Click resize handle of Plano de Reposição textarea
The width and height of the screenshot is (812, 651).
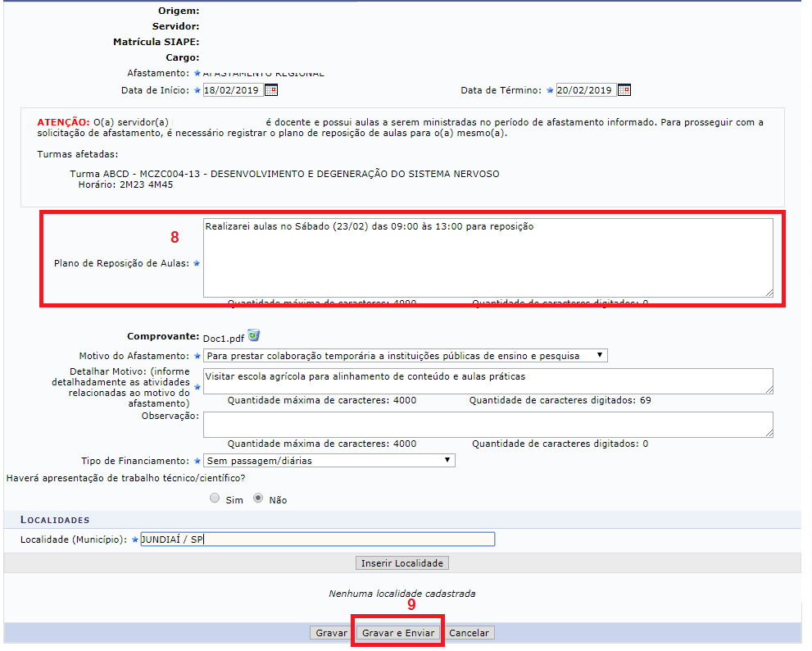(x=769, y=293)
